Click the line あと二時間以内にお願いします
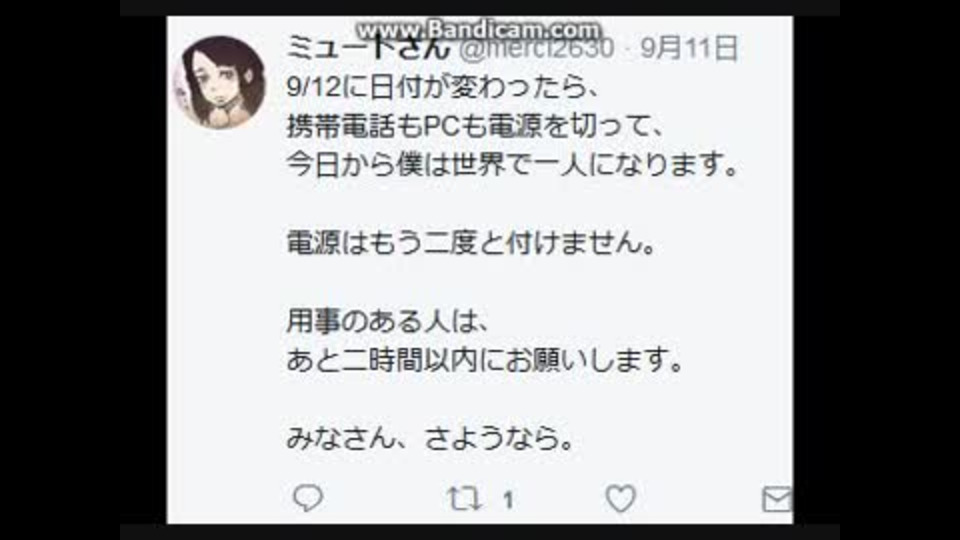 tap(485, 360)
